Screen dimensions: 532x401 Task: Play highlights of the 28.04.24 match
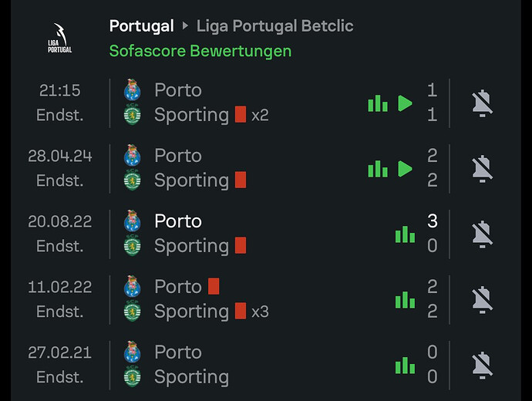405,169
